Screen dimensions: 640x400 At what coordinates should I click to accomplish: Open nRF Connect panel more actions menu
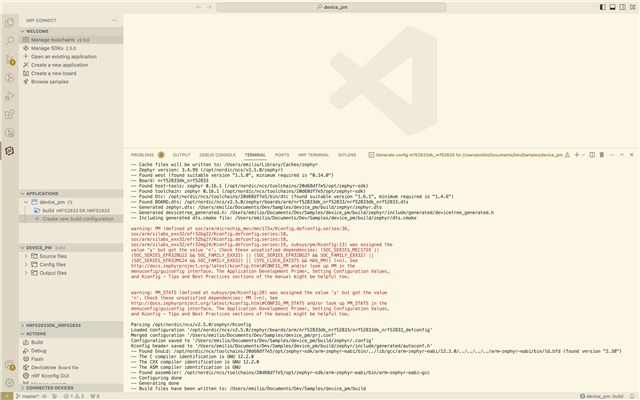click(114, 20)
